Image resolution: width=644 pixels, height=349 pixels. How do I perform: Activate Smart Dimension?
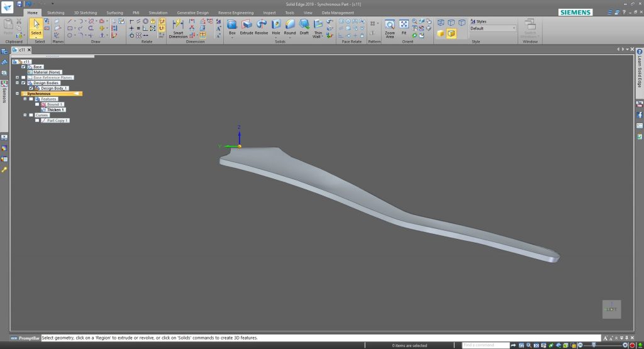[x=178, y=28]
